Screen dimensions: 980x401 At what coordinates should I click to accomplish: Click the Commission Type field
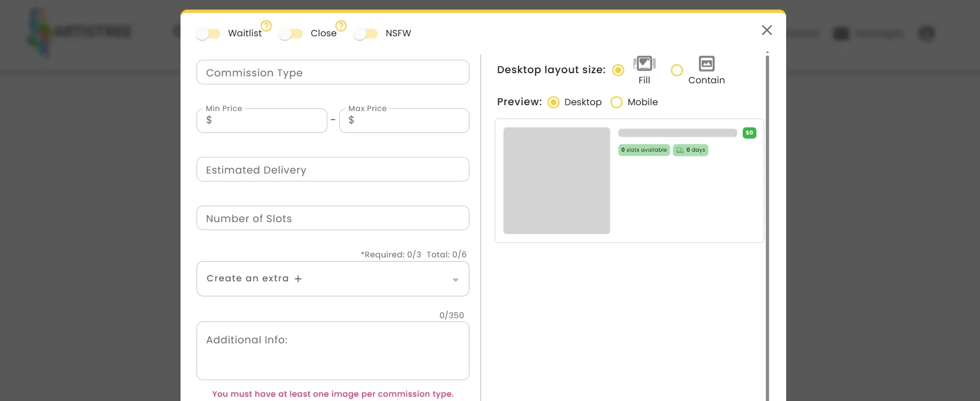tap(333, 72)
